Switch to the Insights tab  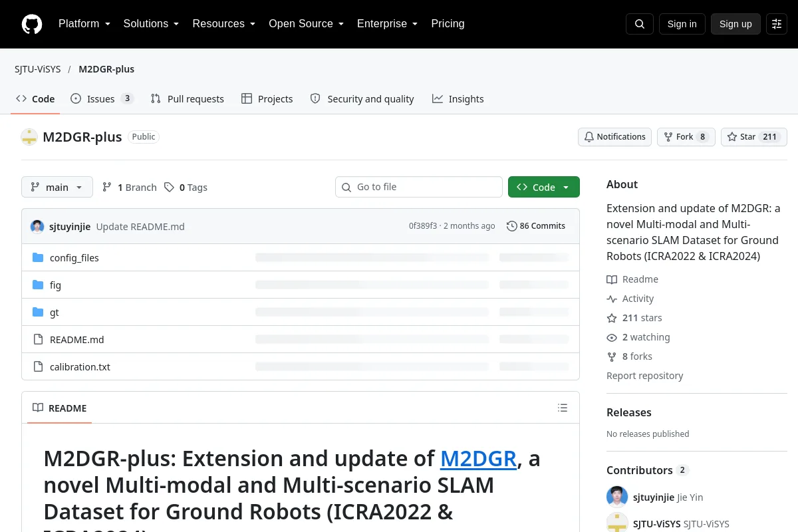pyautogui.click(x=458, y=98)
